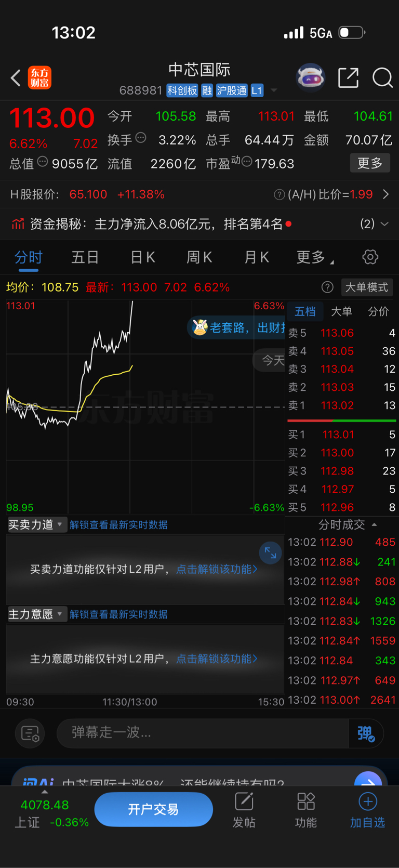Tap 买5 price 112.96

(337, 507)
